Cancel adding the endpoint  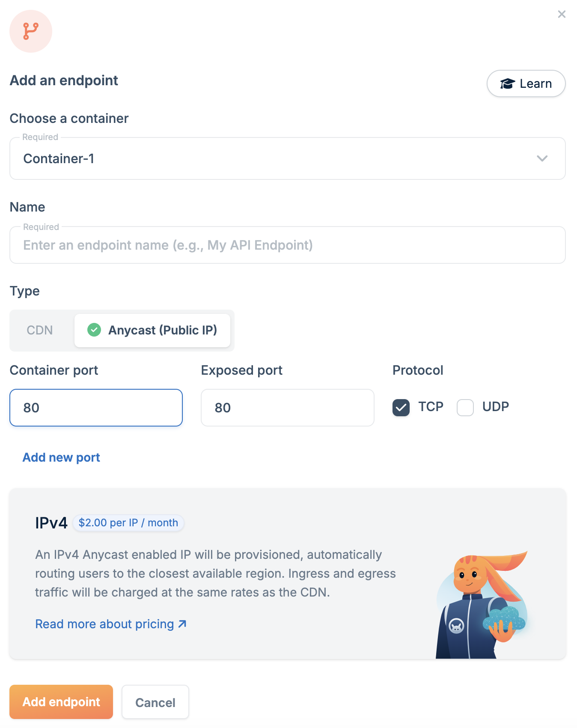155,702
